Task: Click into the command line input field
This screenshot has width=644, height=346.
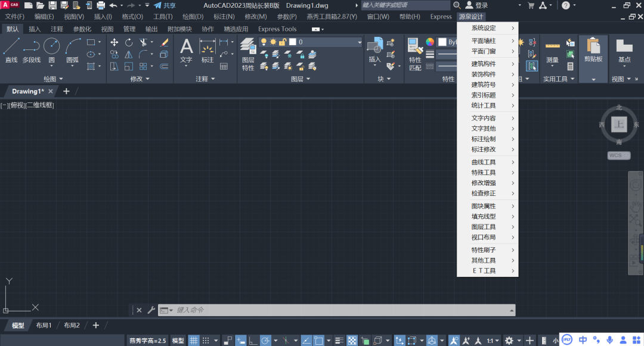Action: pyautogui.click(x=340, y=310)
